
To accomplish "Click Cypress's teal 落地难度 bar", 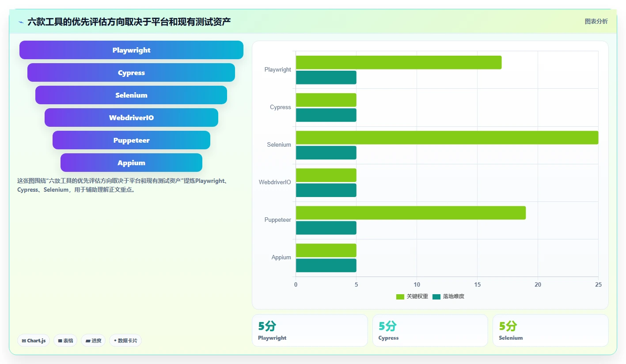I will coord(326,115).
